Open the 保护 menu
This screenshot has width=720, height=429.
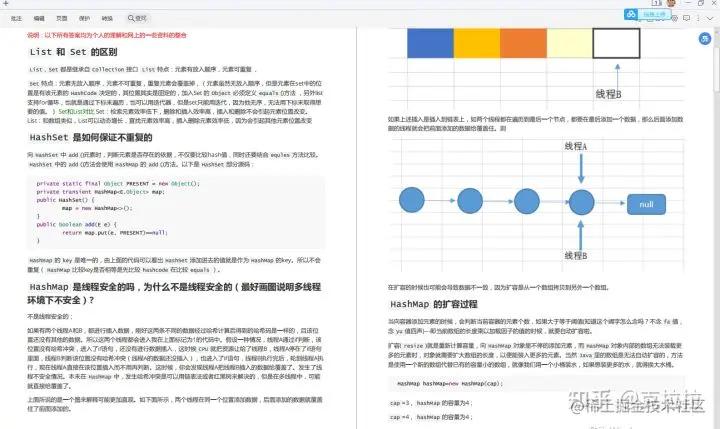pyautogui.click(x=84, y=18)
